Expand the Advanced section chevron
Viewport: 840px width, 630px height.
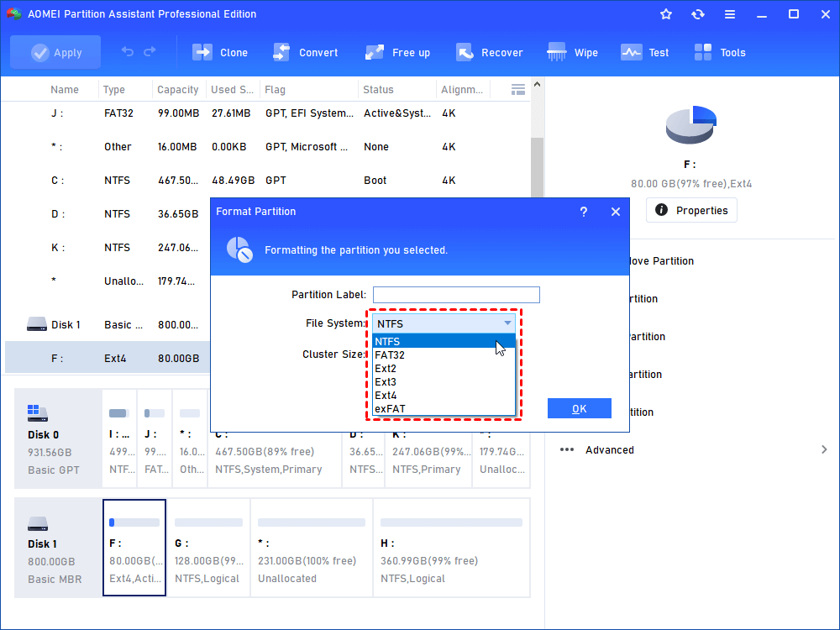(x=824, y=449)
